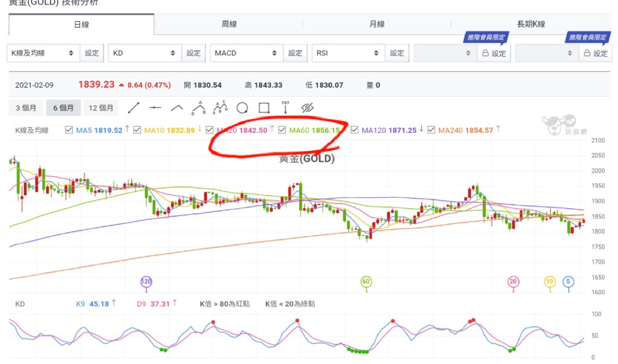Open the MACD indicator dropdown
The width and height of the screenshot is (618, 364).
(246, 53)
